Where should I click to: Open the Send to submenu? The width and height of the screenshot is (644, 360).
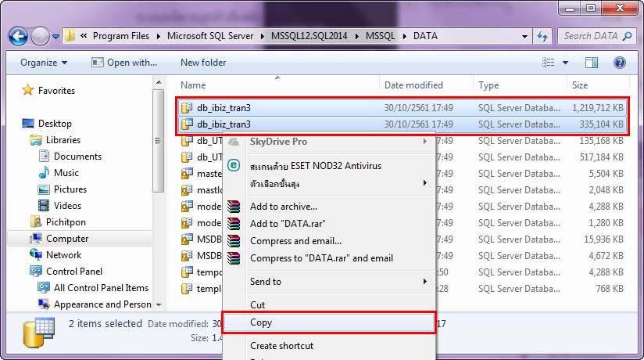(x=328, y=282)
